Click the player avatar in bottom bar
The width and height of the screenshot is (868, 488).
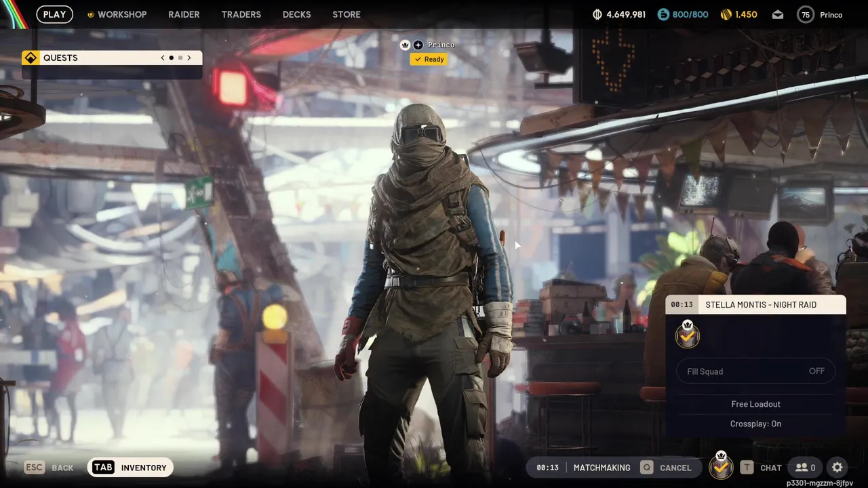pyautogui.click(x=721, y=466)
